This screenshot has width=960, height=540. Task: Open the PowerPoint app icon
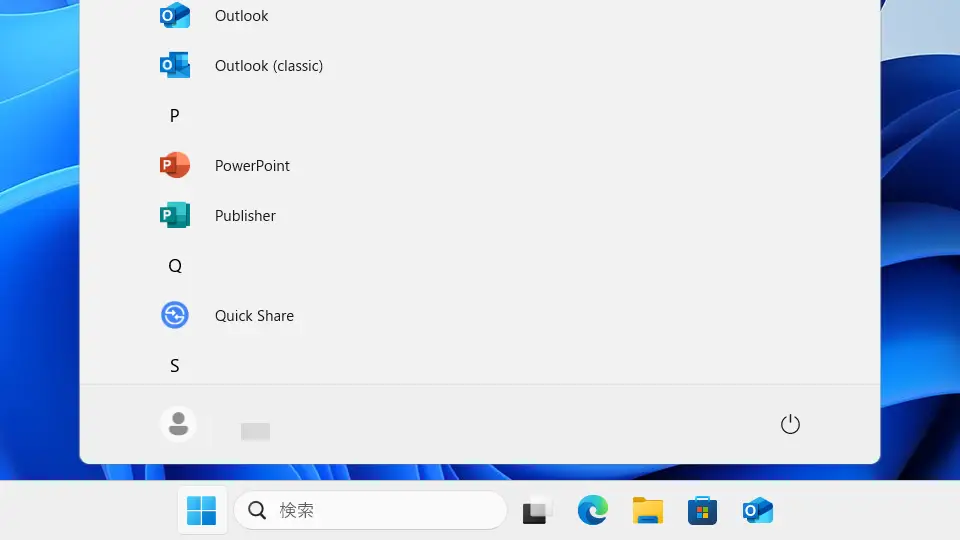point(174,165)
